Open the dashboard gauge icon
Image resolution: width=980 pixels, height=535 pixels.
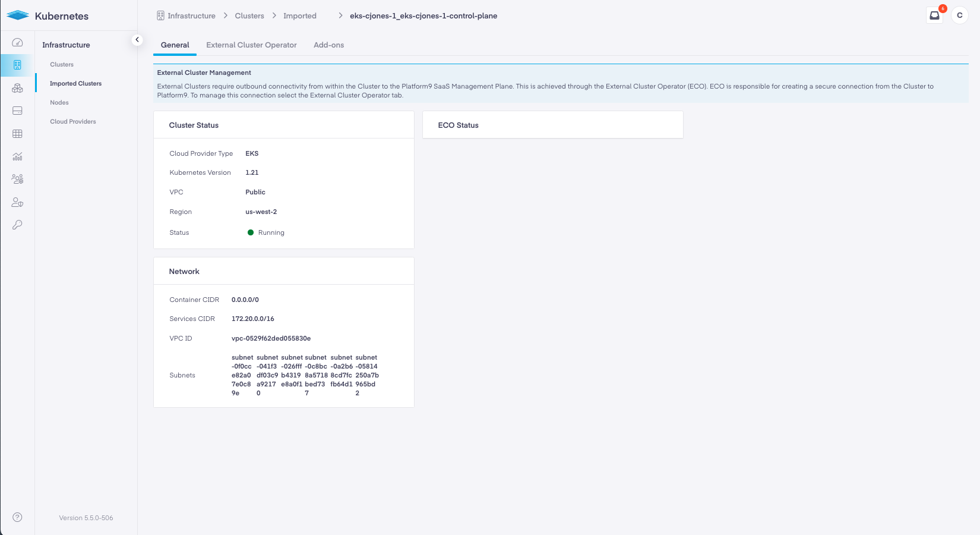click(x=17, y=42)
